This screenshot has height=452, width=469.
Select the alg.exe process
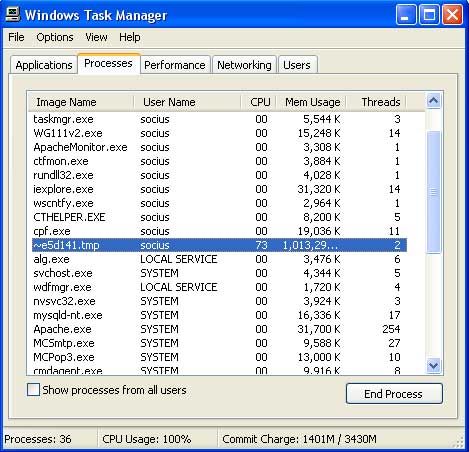click(x=219, y=259)
